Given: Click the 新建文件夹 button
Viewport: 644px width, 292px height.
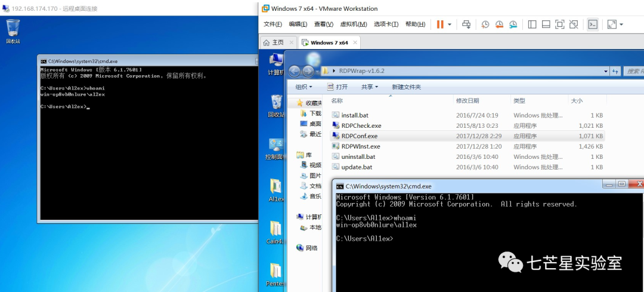Looking at the screenshot, I should click(x=406, y=87).
